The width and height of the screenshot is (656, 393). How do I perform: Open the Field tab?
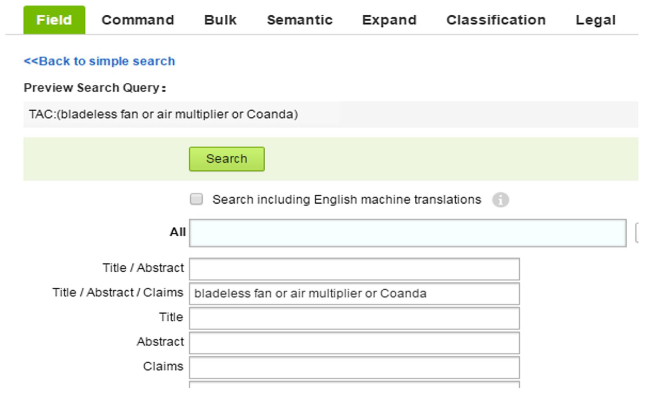point(54,20)
